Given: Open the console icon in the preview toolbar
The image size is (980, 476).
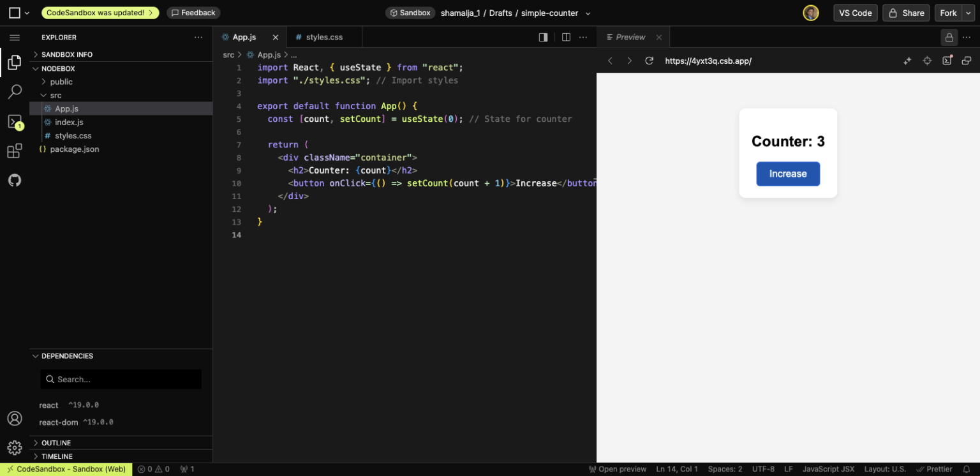Looking at the screenshot, I should click(x=947, y=61).
